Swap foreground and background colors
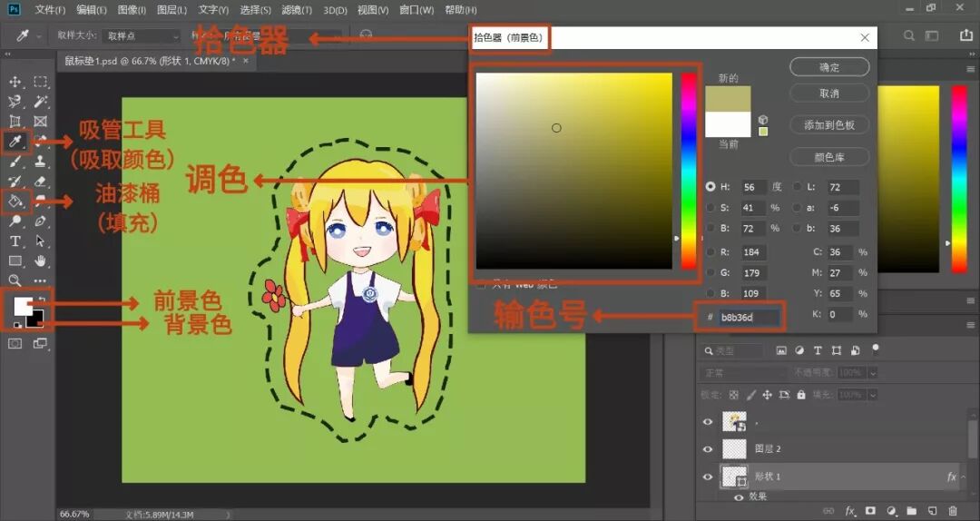 coord(42,300)
